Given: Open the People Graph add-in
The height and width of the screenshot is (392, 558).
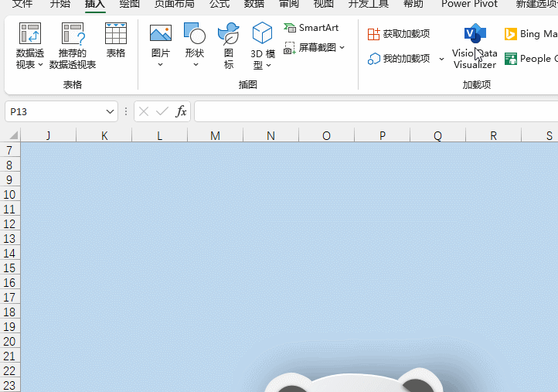Looking at the screenshot, I should tap(511, 59).
